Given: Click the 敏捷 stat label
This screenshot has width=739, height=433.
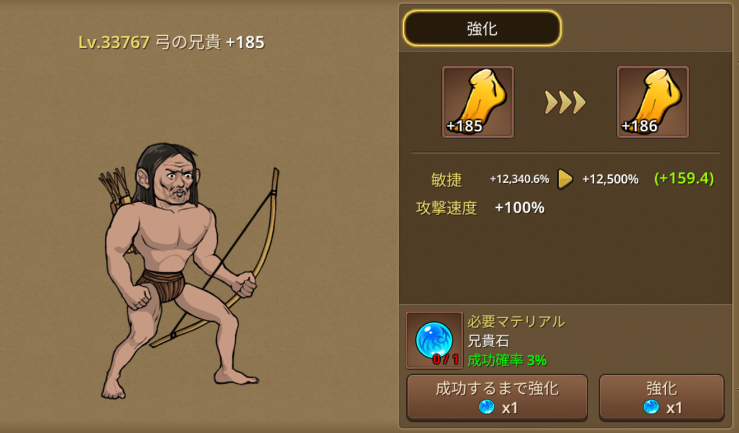Looking at the screenshot, I should [x=446, y=180].
